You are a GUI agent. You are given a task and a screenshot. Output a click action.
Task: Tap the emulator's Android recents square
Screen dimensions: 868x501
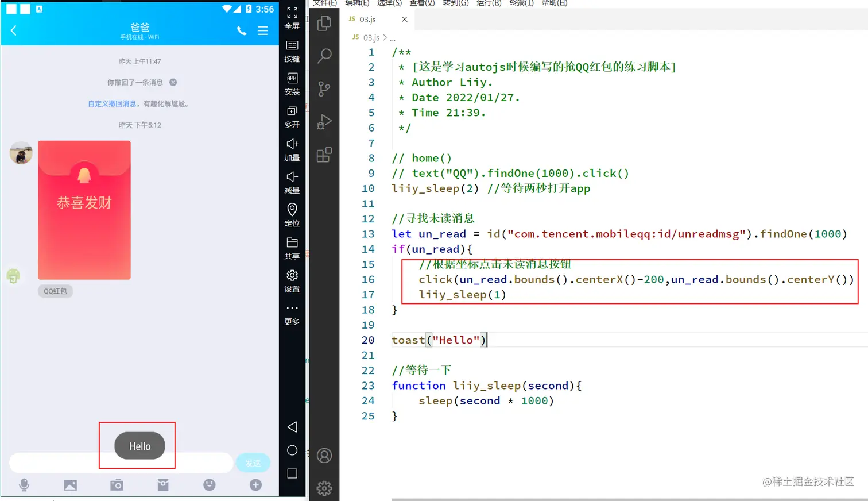click(292, 473)
